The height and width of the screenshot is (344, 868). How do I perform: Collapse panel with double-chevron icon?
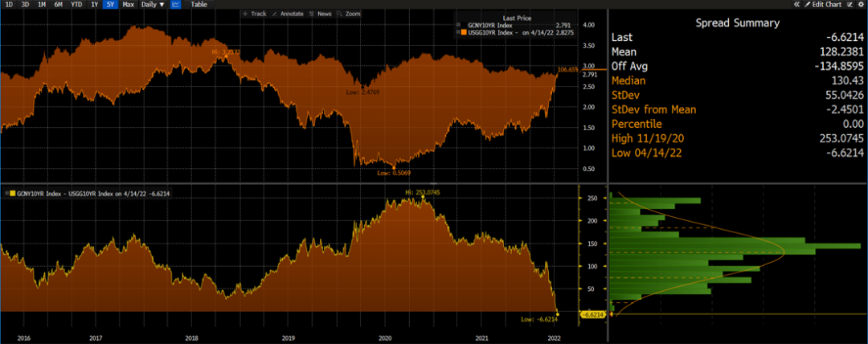point(796,4)
